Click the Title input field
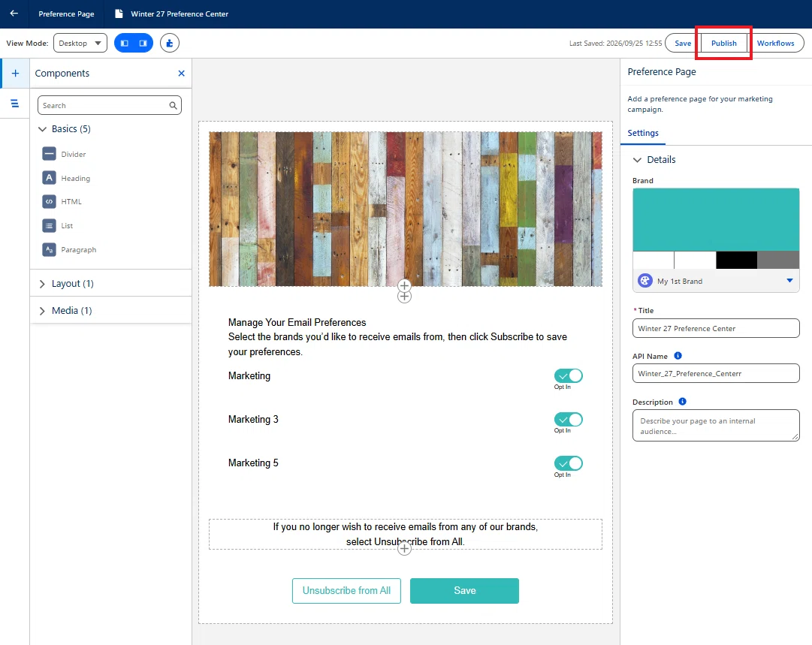This screenshot has width=812, height=645. [716, 328]
